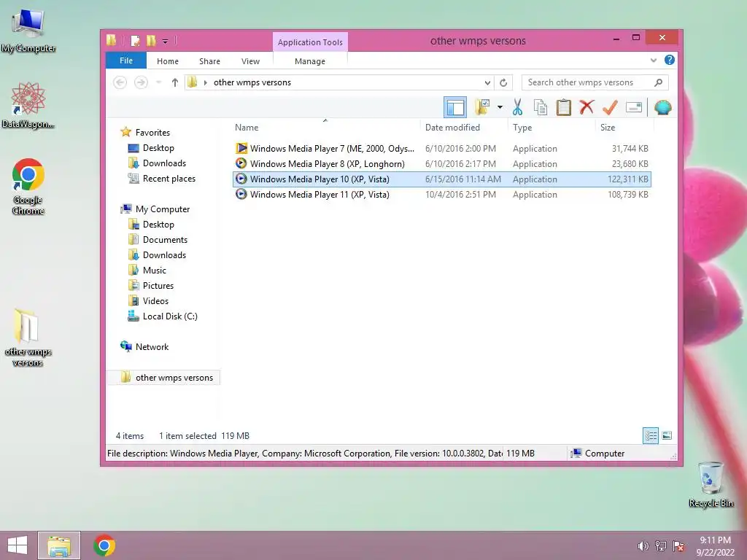Switch to the View ribbon tab
The width and height of the screenshot is (747, 560).
point(250,61)
